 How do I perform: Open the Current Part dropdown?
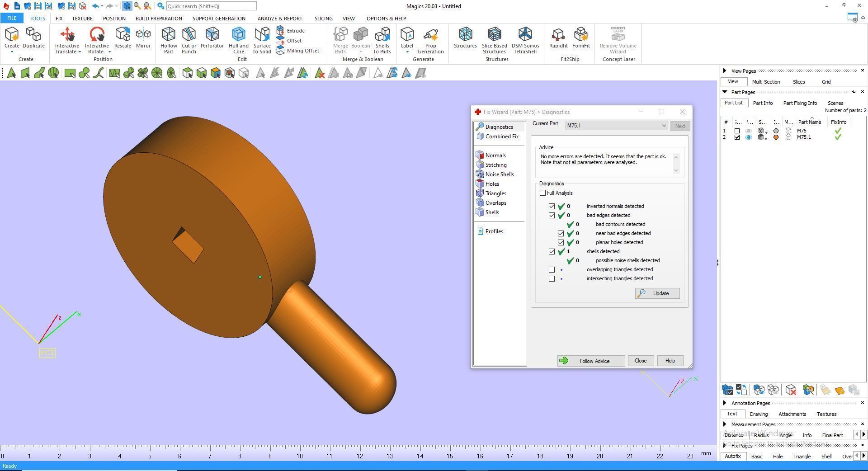(x=616, y=126)
